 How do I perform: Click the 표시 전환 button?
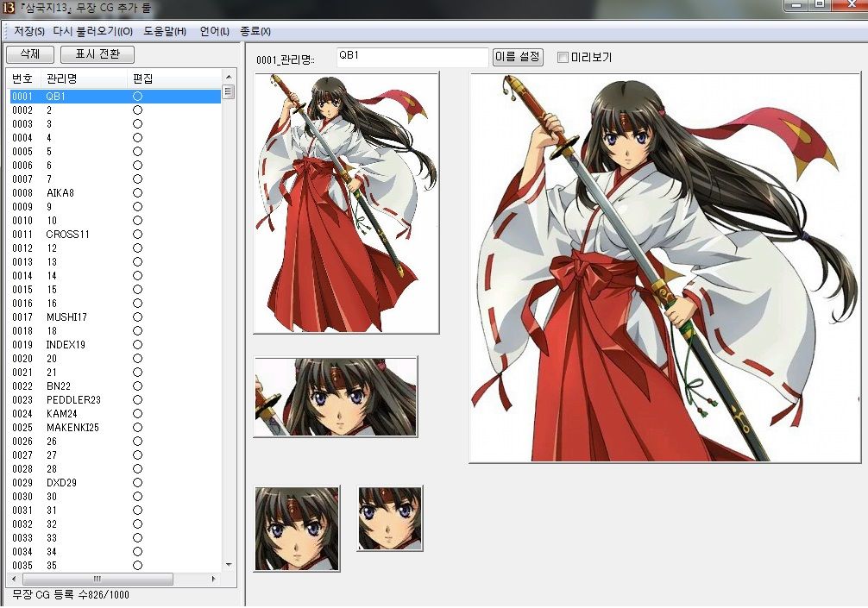pyautogui.click(x=97, y=54)
